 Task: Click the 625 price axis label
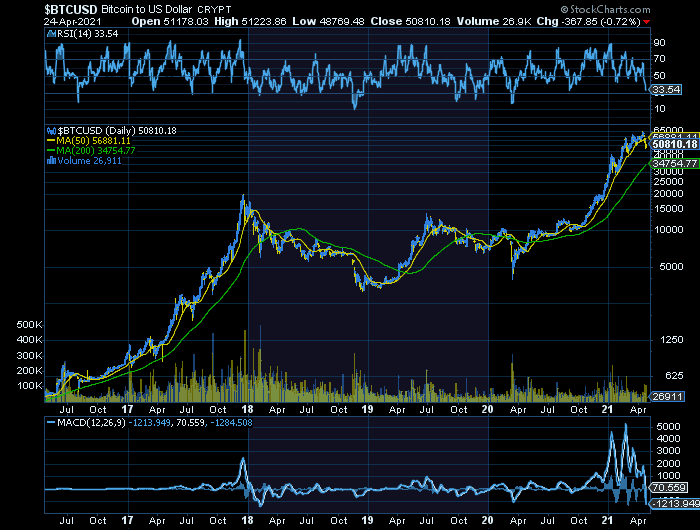(674, 376)
